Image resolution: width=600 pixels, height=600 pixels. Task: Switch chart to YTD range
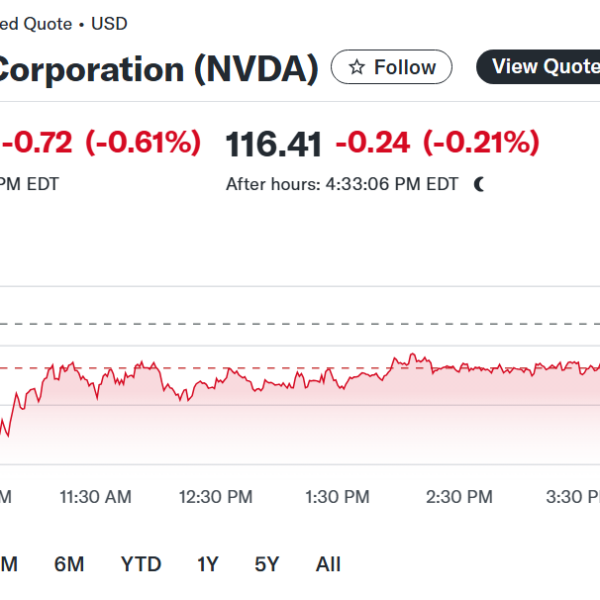point(141,564)
